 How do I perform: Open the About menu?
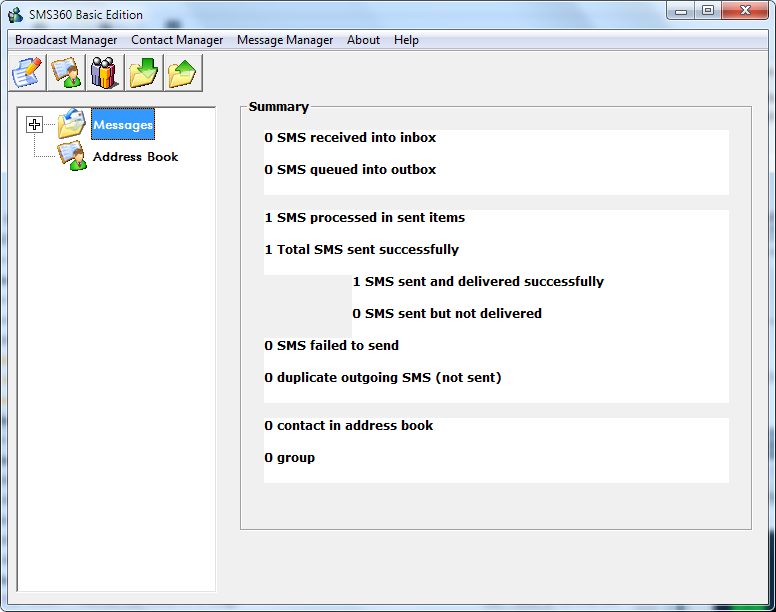(x=363, y=40)
